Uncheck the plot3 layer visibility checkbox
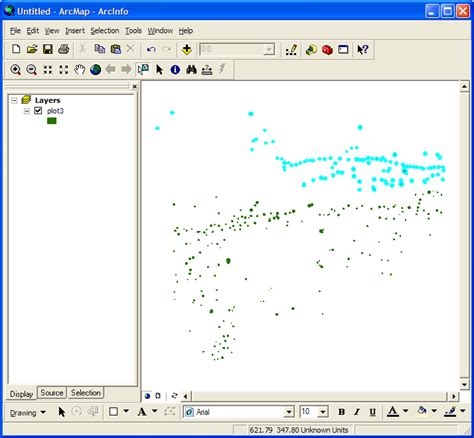 coord(38,111)
